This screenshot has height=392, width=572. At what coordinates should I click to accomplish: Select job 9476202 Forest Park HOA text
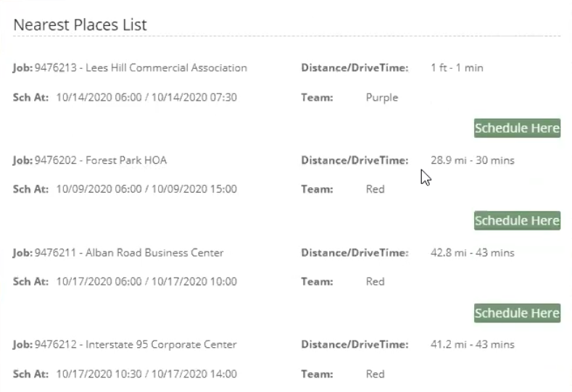coord(101,160)
